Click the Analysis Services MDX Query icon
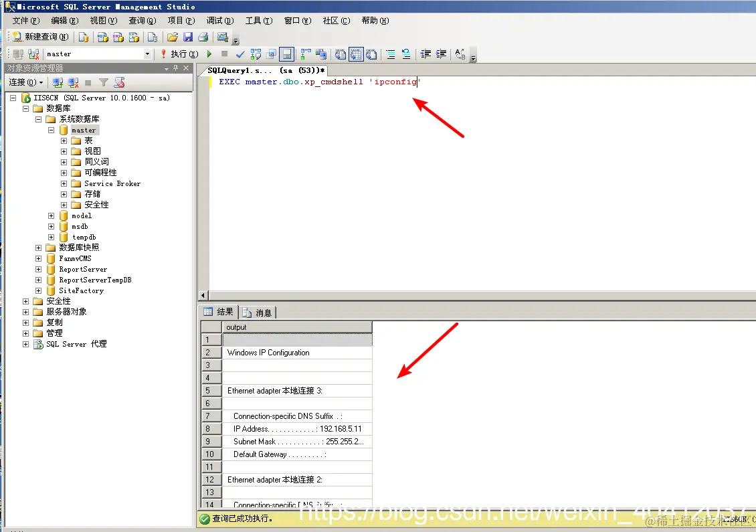Image resolution: width=756 pixels, height=532 pixels. pos(103,37)
